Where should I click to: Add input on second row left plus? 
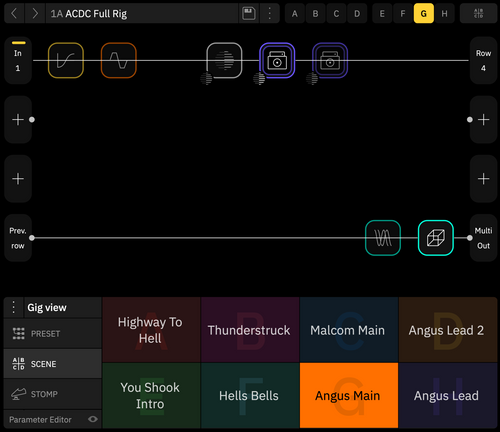click(18, 120)
